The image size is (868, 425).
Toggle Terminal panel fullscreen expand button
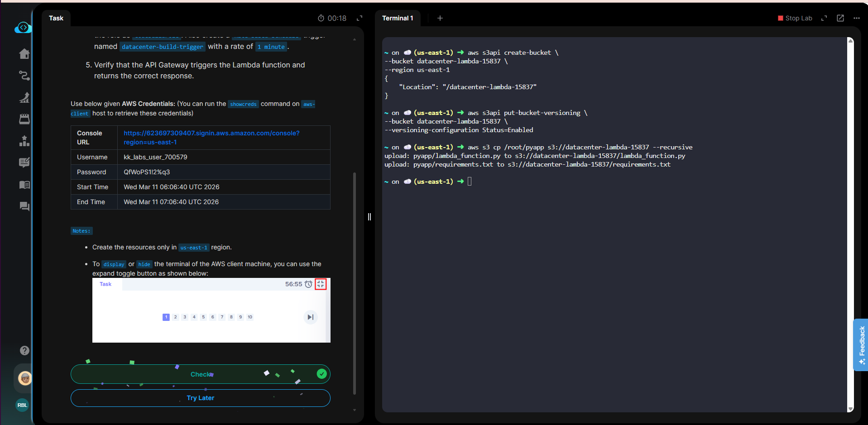(824, 18)
